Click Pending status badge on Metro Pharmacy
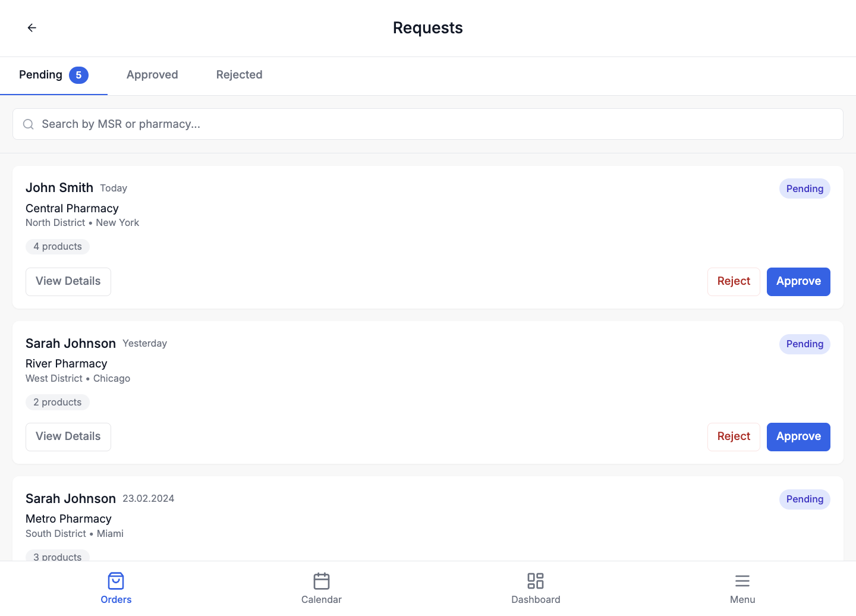The width and height of the screenshot is (856, 616). pyautogui.click(x=804, y=499)
